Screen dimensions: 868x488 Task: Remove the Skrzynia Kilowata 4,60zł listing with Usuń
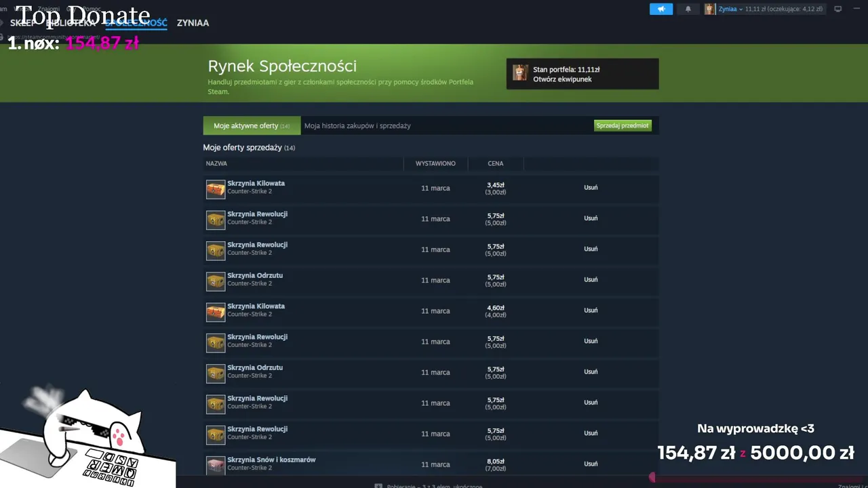click(x=591, y=310)
